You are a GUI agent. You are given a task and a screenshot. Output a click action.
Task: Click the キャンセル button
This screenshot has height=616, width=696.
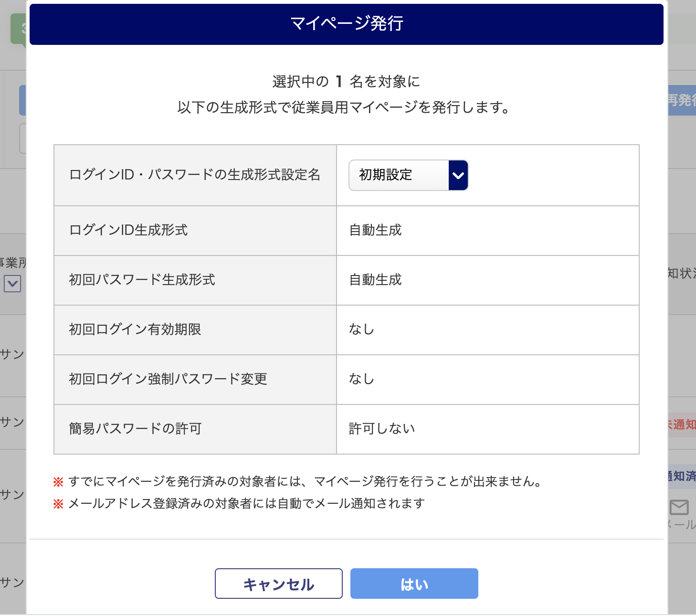279,584
